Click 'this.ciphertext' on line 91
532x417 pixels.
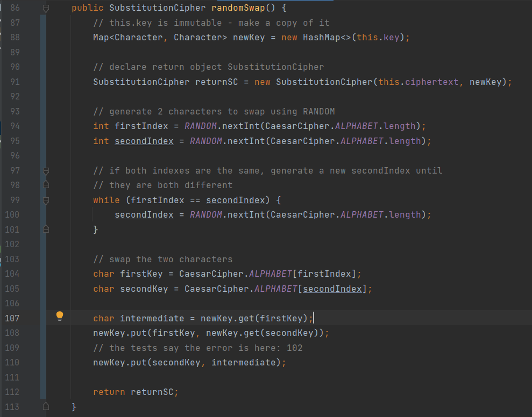[x=418, y=82]
